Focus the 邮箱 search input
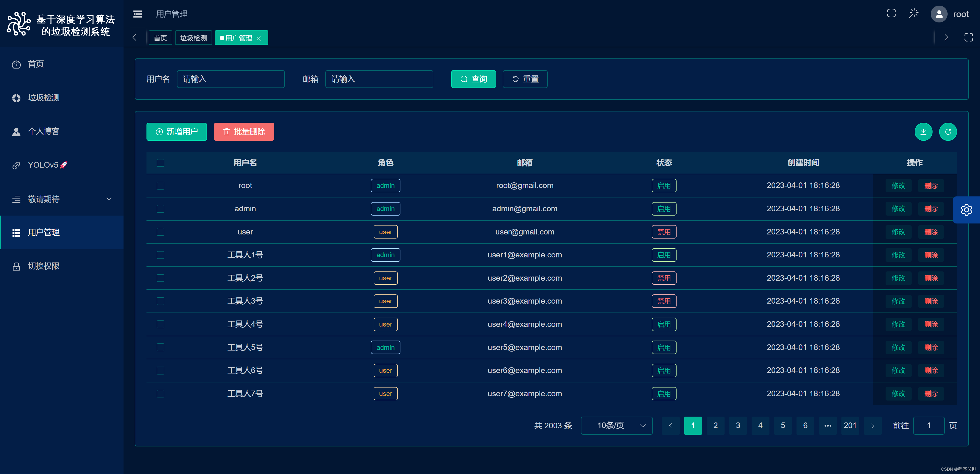 click(x=379, y=79)
